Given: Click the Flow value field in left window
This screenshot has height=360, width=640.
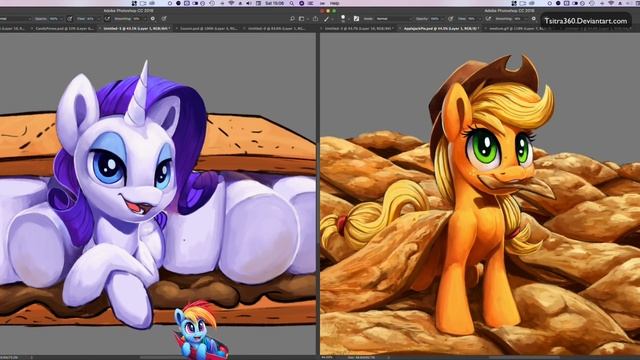Looking at the screenshot, I should [x=90, y=19].
